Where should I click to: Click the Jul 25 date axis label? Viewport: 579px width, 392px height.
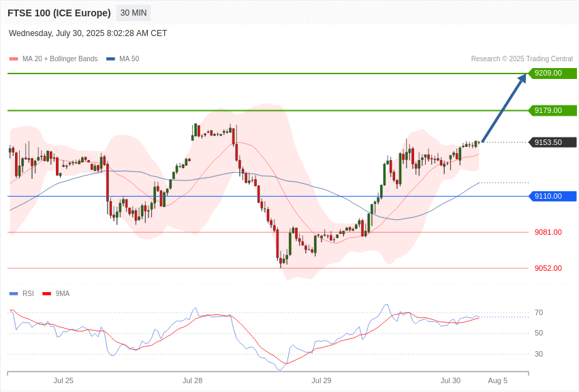[x=63, y=380]
